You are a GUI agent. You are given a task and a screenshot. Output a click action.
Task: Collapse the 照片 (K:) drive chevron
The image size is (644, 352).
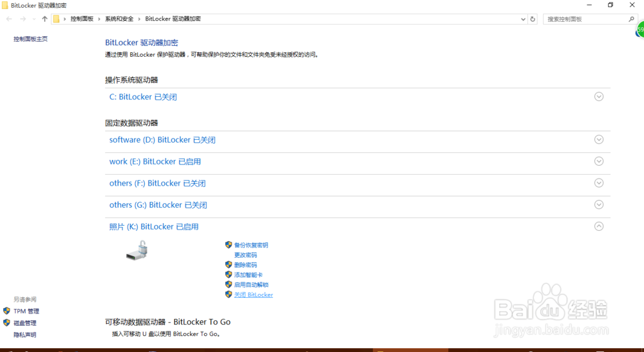coord(599,226)
